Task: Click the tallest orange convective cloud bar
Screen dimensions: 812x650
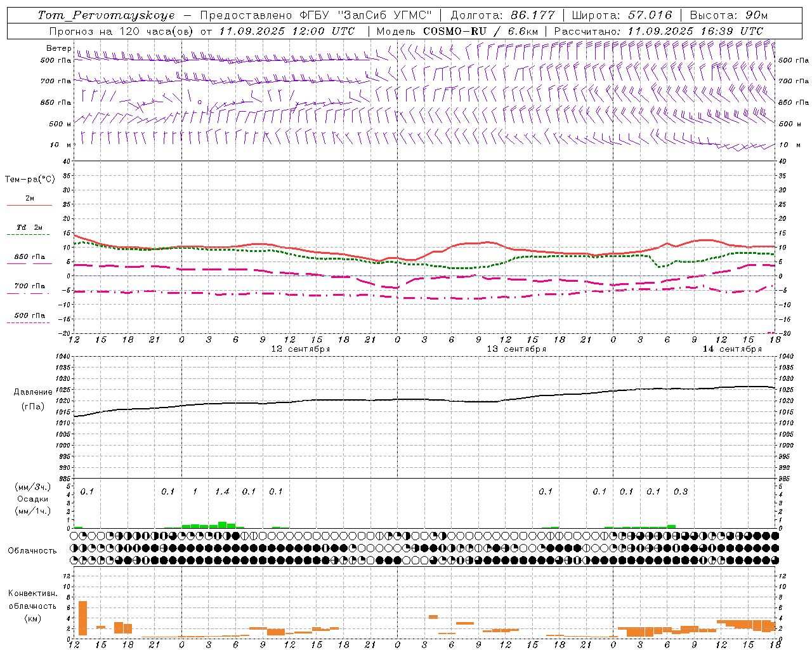Action: [82, 618]
